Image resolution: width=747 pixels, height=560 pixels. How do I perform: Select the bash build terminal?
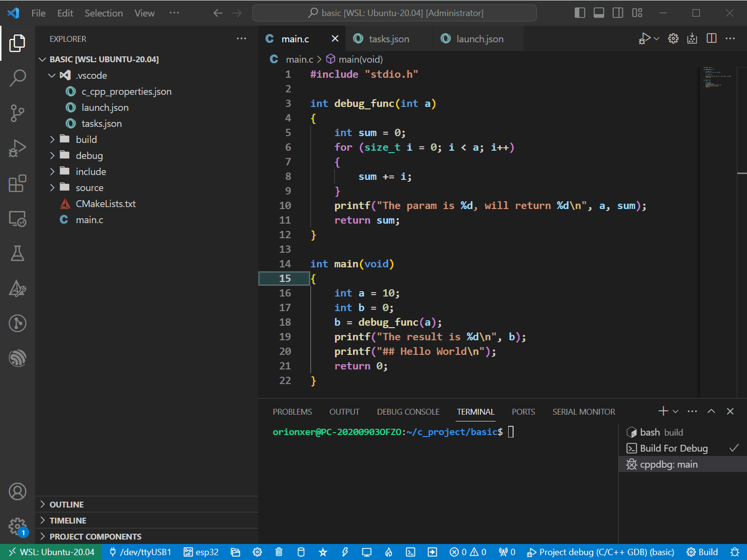click(x=682, y=432)
